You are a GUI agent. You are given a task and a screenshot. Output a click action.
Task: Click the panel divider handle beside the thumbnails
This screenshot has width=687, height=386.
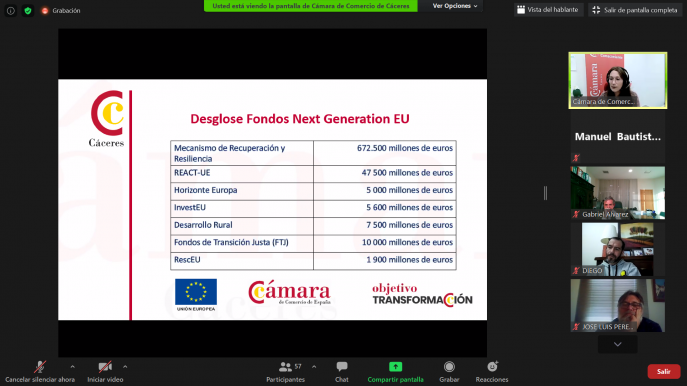[545, 193]
